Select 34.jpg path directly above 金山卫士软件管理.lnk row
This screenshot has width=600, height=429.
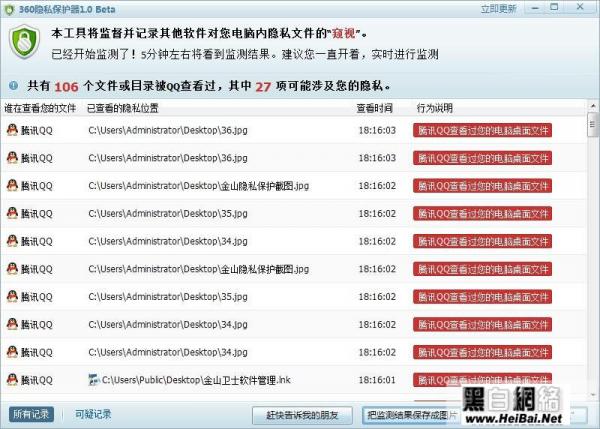168,352
